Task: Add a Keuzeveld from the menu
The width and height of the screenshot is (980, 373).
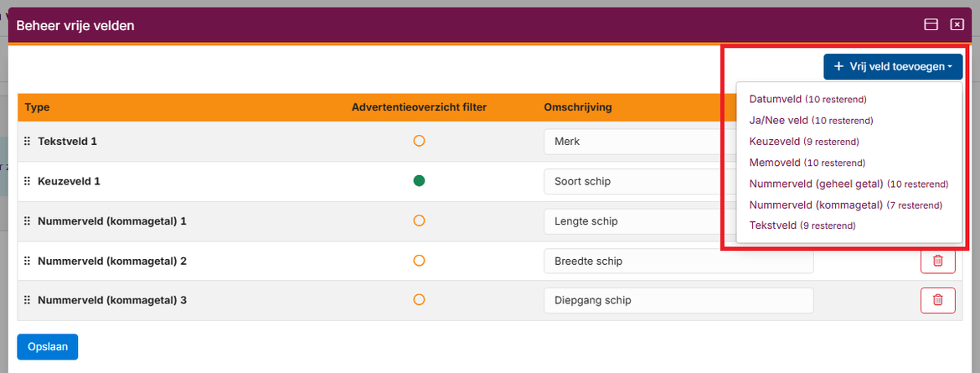Action: point(775,142)
